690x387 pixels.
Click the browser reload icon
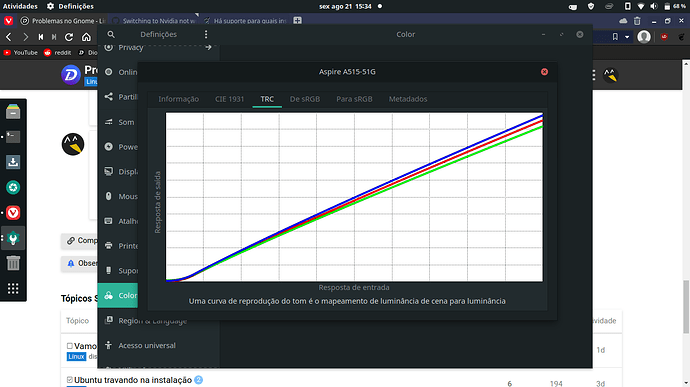pos(69,37)
